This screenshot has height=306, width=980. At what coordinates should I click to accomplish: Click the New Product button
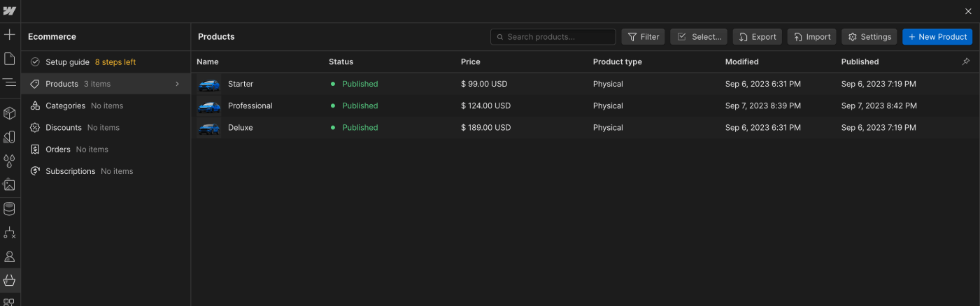[x=937, y=37]
